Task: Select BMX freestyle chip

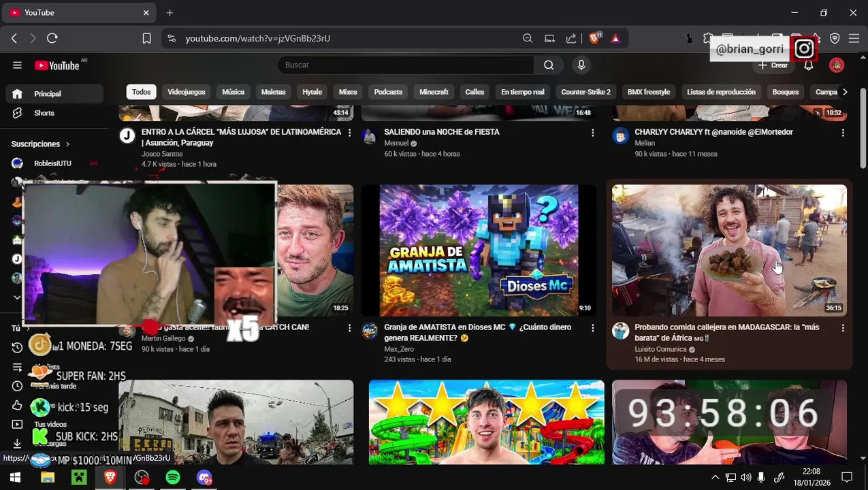Action: pos(649,92)
